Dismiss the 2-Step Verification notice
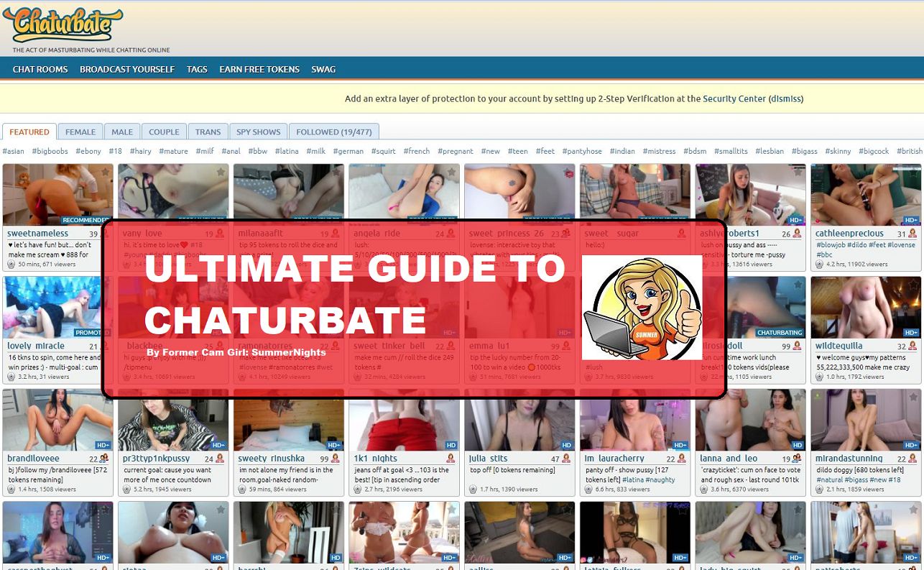924x570 pixels. (x=786, y=99)
